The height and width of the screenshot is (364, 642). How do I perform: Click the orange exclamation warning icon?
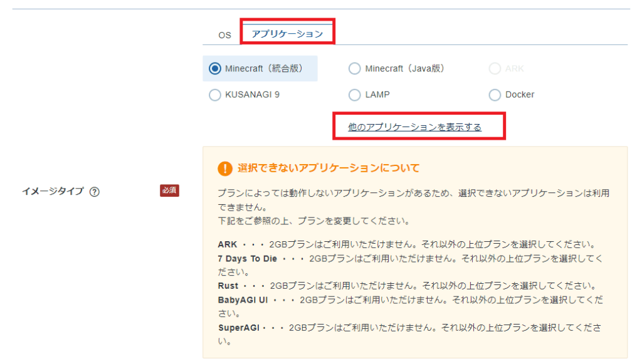(x=225, y=168)
